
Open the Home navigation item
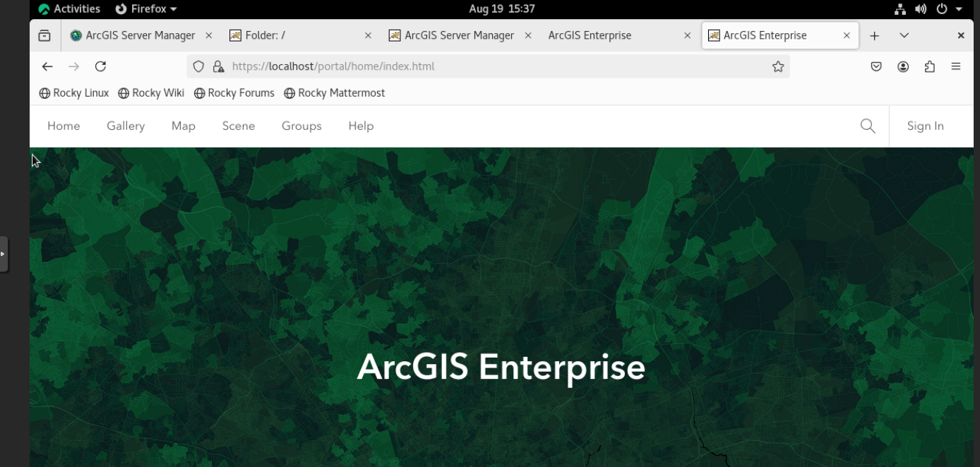pyautogui.click(x=64, y=126)
